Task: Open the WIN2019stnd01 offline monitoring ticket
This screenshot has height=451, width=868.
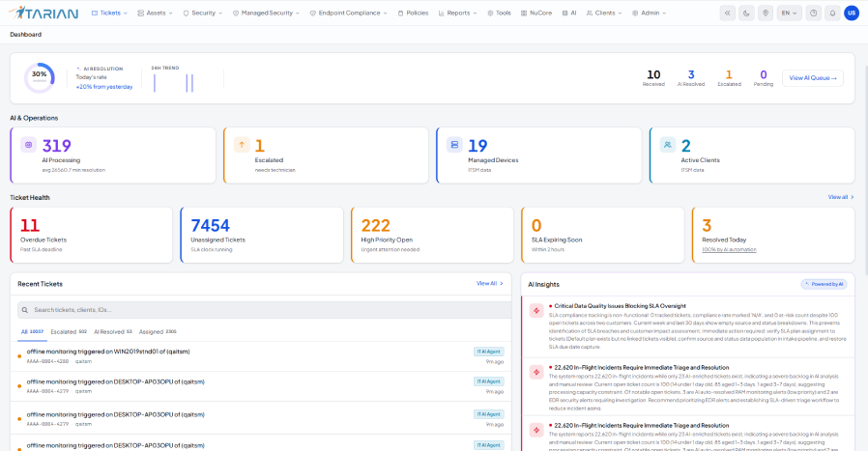Action: pos(261,356)
